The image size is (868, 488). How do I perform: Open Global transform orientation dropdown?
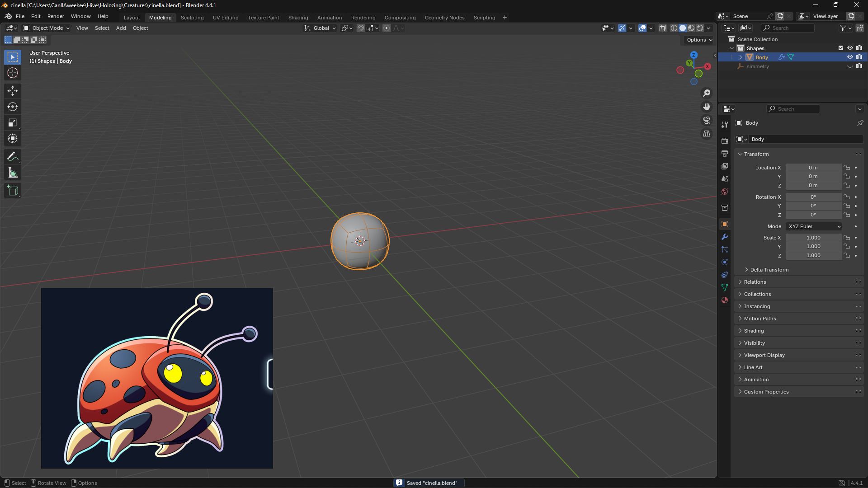(320, 28)
